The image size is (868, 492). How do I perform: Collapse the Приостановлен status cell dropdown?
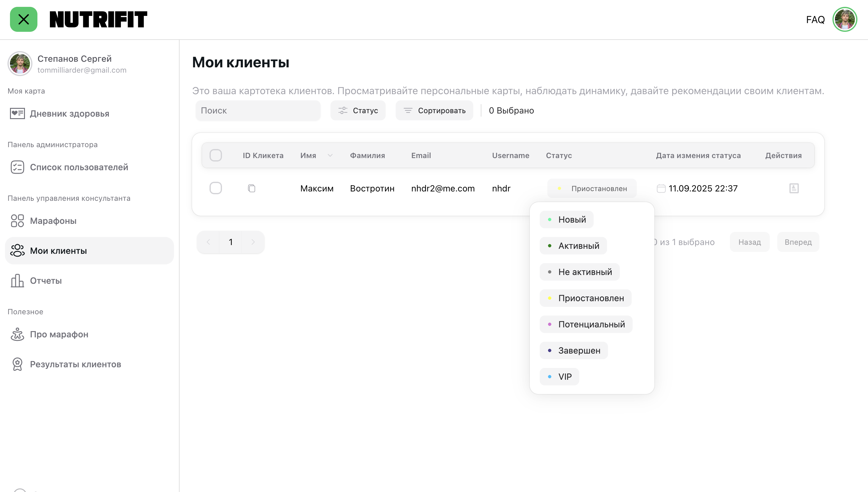coord(592,188)
